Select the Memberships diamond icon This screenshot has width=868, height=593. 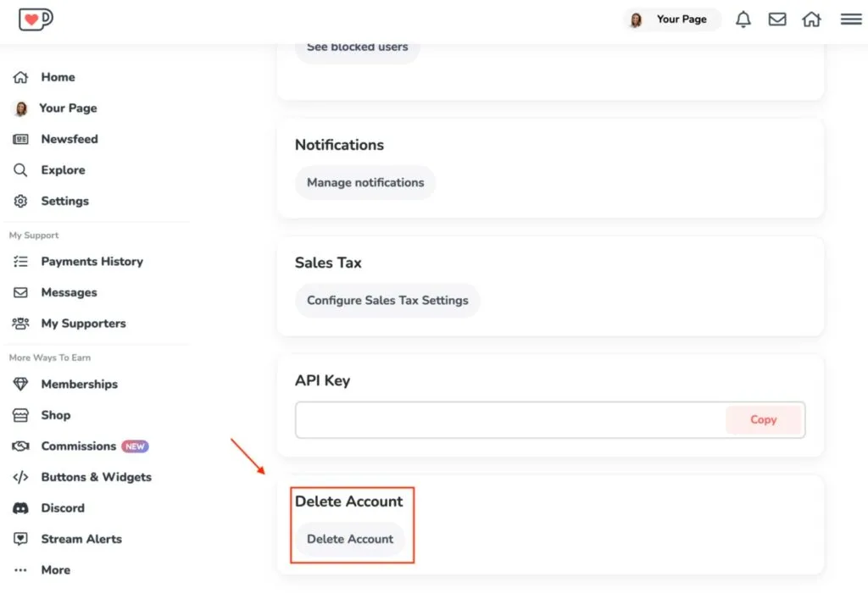21,384
